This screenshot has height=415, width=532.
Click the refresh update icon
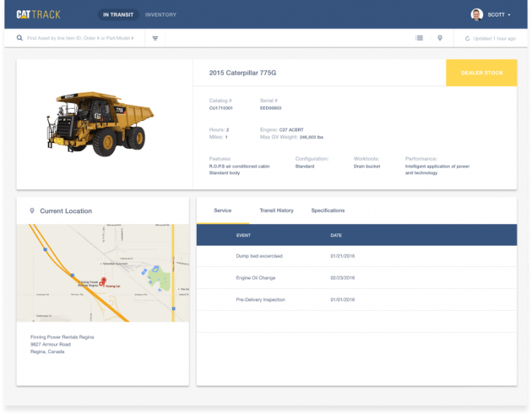tap(468, 39)
